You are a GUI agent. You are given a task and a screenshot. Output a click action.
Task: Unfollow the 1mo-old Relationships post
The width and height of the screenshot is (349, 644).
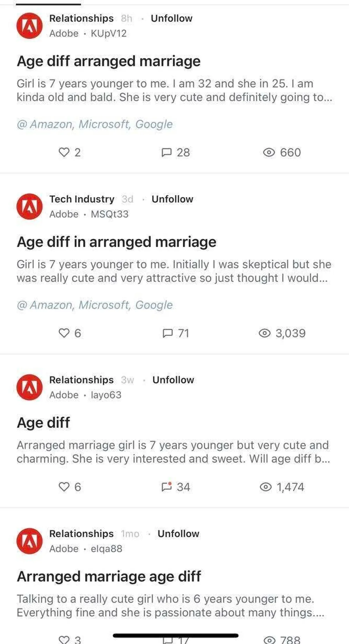tap(178, 533)
